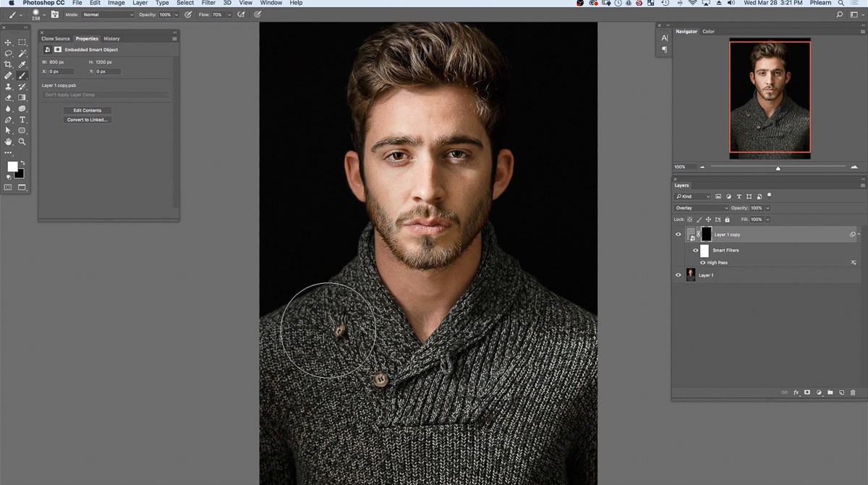Screen dimensions: 868x485
Task: Open the Overlay blend mode dropdown
Action: pyautogui.click(x=702, y=208)
